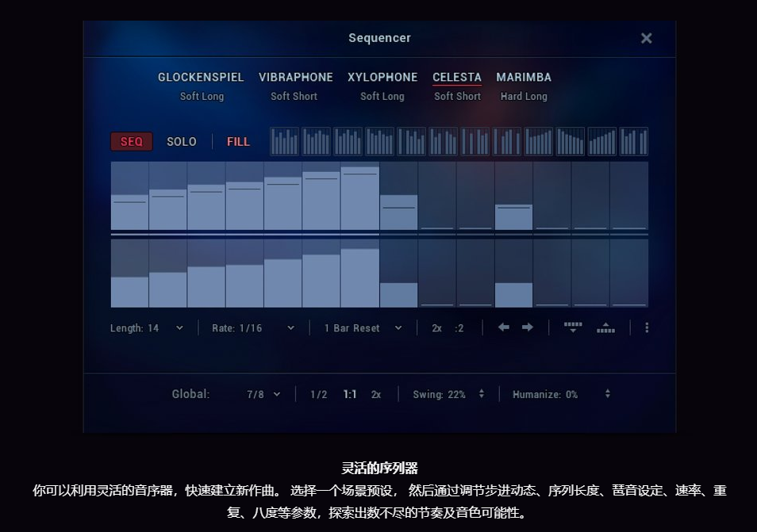Open MARIMBA's Hard Long articulation selector
Viewport: 757px width, 532px height.
point(524,97)
